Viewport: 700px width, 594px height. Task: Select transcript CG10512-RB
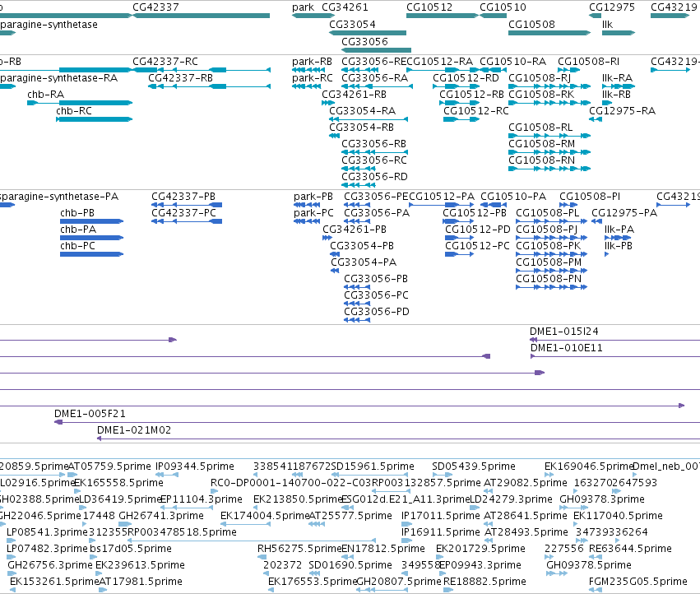pos(472,95)
